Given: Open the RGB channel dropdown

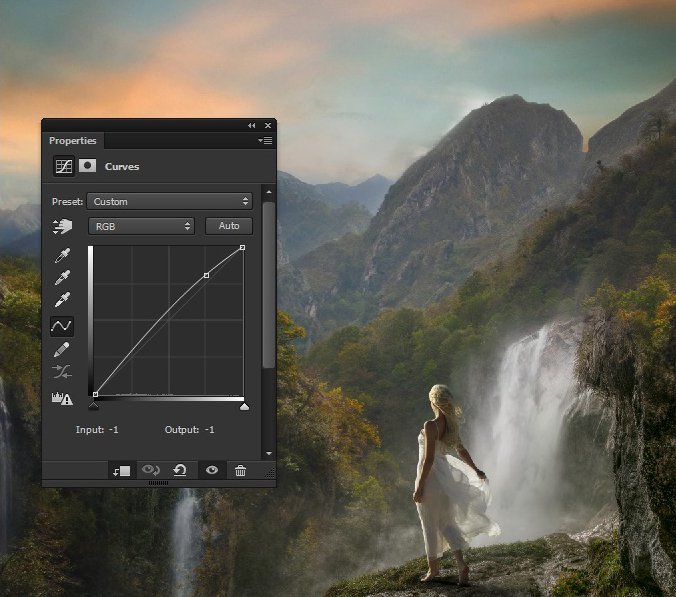Looking at the screenshot, I should coord(141,226).
